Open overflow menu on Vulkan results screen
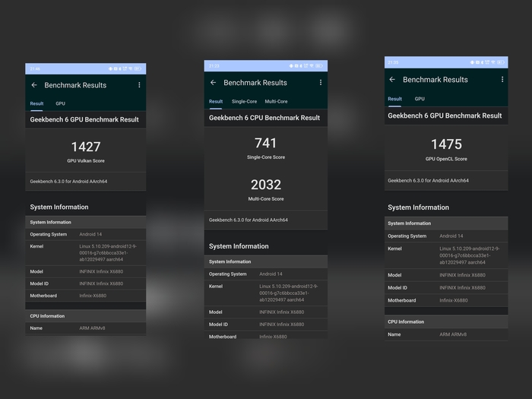Screen dimensions: 532x399 pyautogui.click(x=139, y=85)
